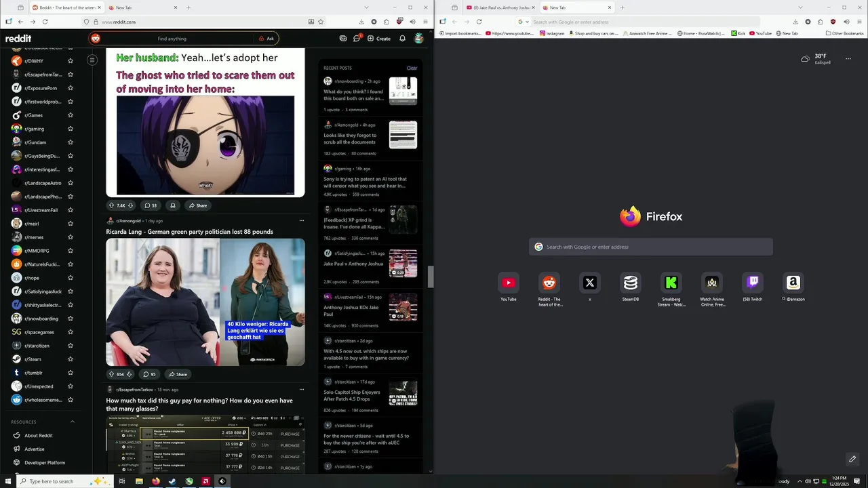Open About Reddit in resources
The image size is (868, 488).
tap(39, 435)
